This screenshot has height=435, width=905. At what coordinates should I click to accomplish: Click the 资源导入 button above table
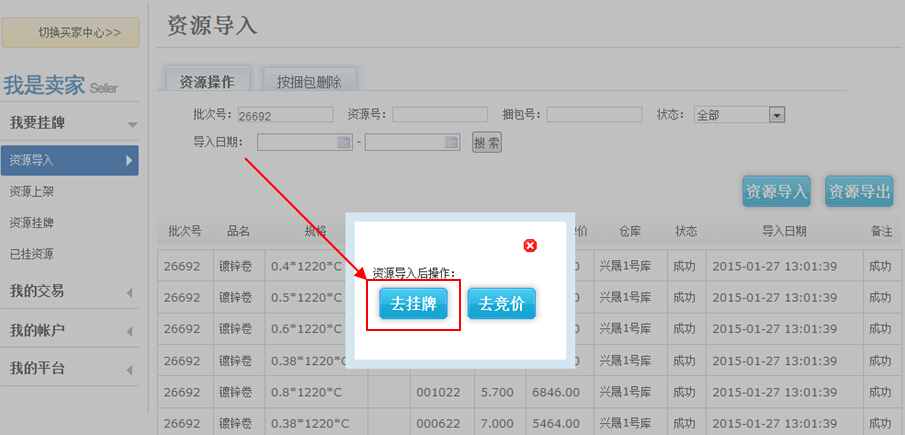pyautogui.click(x=776, y=192)
